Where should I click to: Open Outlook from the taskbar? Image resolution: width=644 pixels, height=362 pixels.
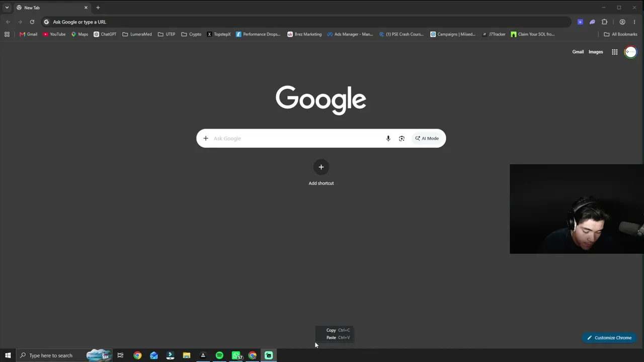click(x=153, y=355)
